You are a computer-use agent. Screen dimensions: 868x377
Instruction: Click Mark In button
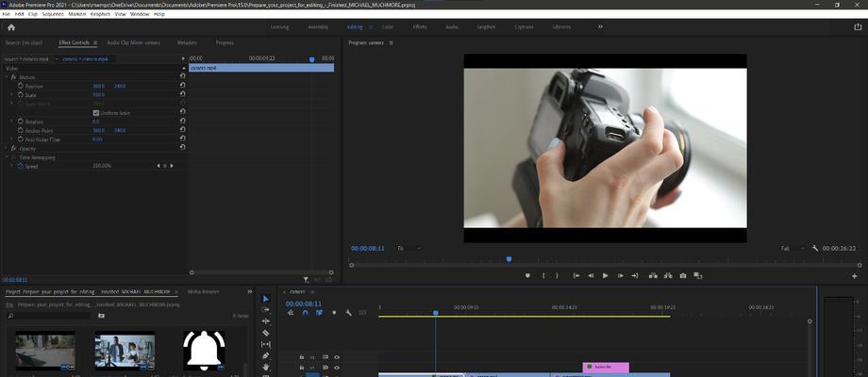[543, 275]
